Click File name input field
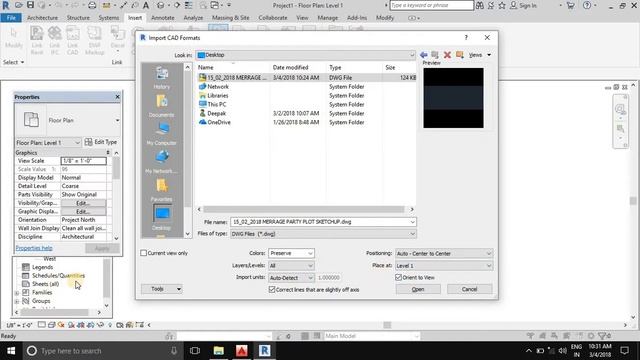The height and width of the screenshot is (360, 640). coord(323,222)
